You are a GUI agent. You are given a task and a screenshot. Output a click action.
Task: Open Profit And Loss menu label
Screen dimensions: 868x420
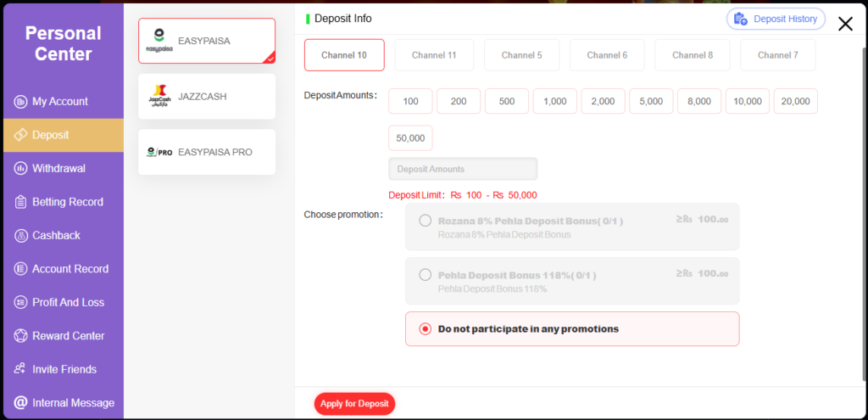point(68,303)
